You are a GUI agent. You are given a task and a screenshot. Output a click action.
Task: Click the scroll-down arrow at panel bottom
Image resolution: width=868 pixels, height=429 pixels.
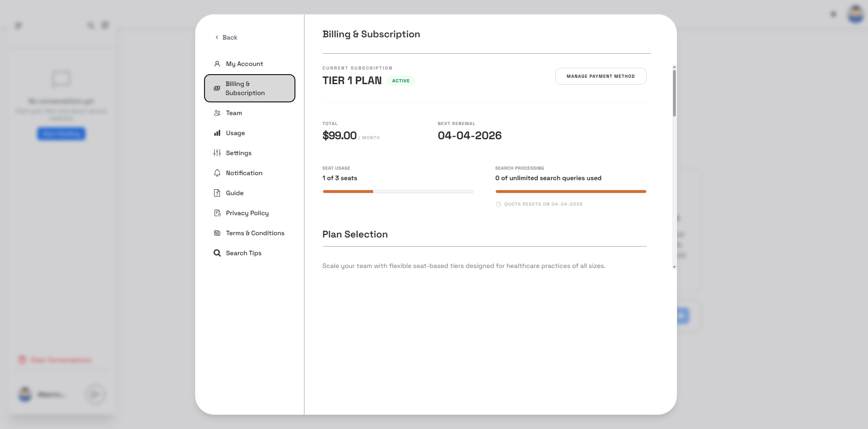(x=674, y=267)
